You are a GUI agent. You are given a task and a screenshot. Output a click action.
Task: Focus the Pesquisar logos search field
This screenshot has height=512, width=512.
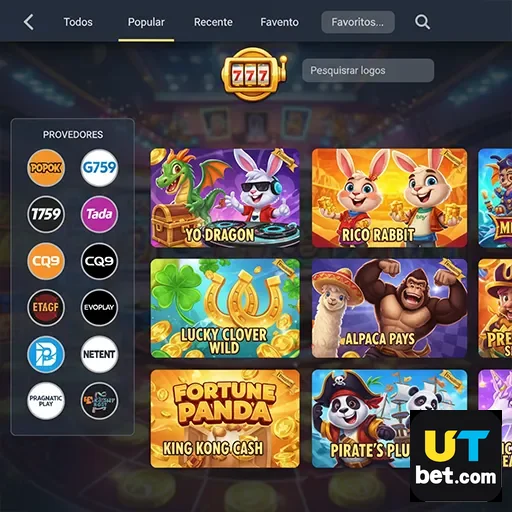368,70
